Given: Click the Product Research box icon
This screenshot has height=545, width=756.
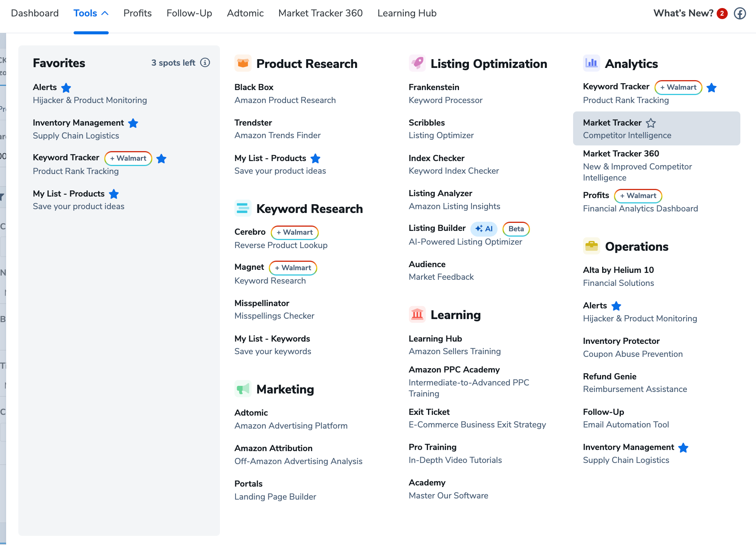Looking at the screenshot, I should (243, 63).
